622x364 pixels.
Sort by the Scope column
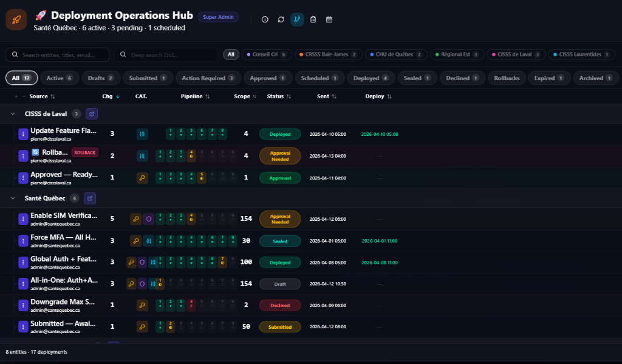pyautogui.click(x=245, y=96)
